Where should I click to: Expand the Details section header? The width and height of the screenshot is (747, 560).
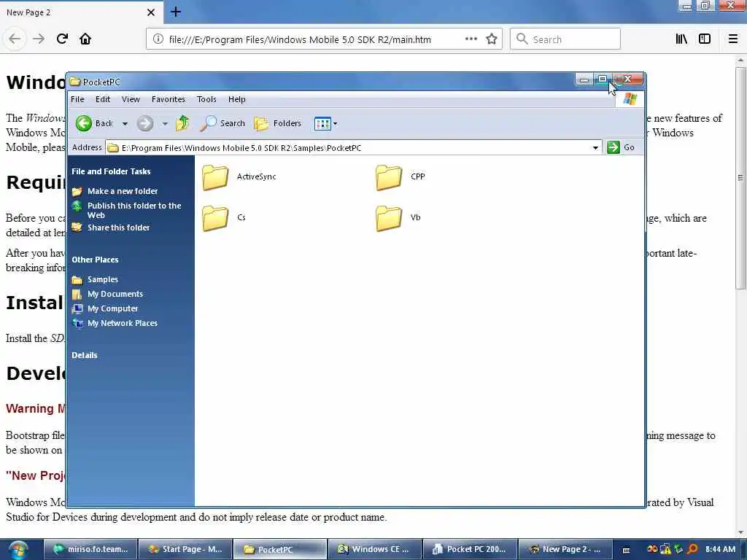click(x=85, y=355)
